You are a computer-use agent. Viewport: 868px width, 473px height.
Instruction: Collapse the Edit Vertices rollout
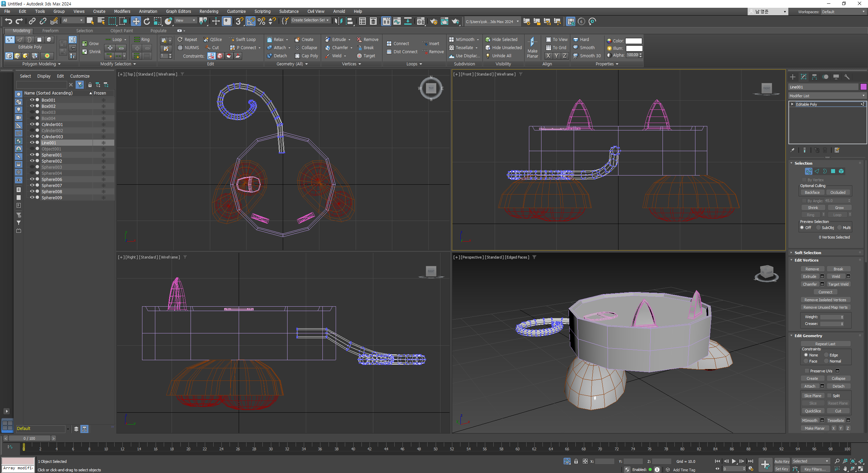pos(806,260)
